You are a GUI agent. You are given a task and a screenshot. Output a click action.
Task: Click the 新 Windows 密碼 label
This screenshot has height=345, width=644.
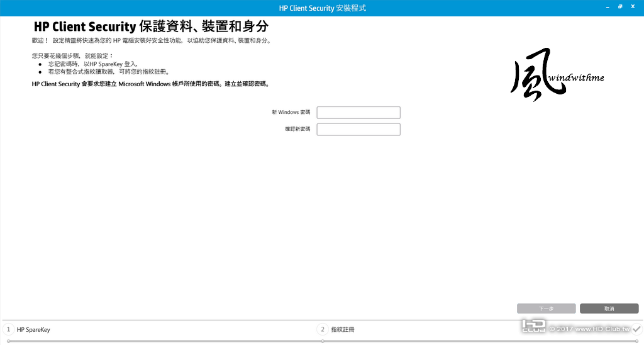291,112
